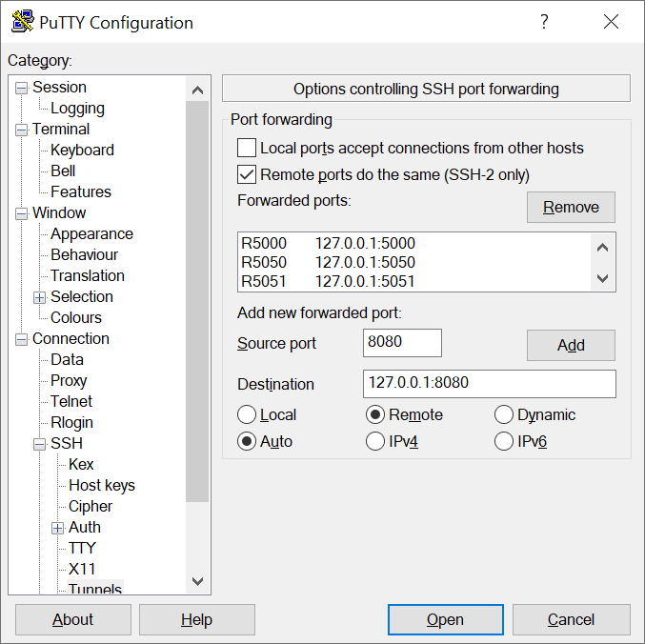Open the Appearance category
The height and width of the screenshot is (644, 645).
(91, 234)
